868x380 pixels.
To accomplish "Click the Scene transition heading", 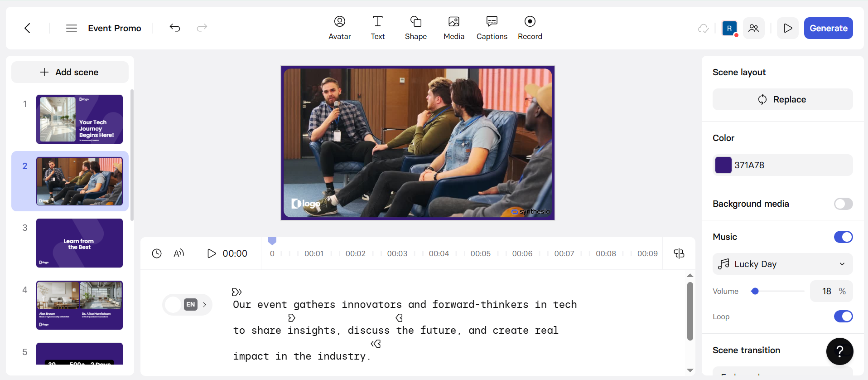I will [746, 350].
